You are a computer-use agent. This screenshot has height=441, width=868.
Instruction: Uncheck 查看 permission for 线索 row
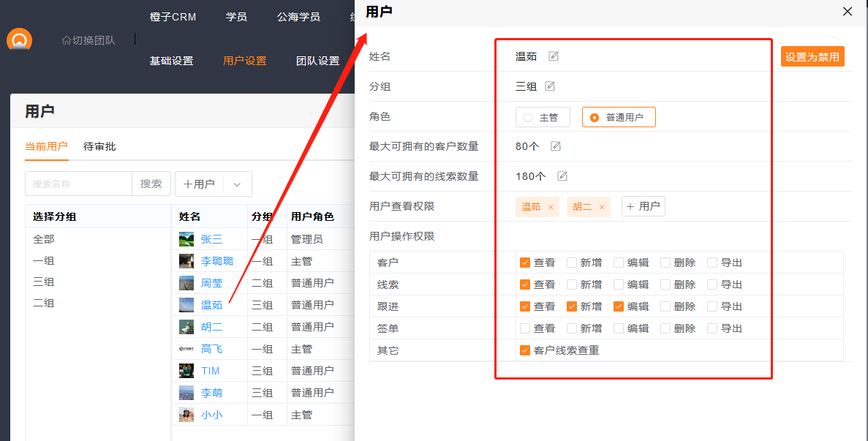[525, 284]
